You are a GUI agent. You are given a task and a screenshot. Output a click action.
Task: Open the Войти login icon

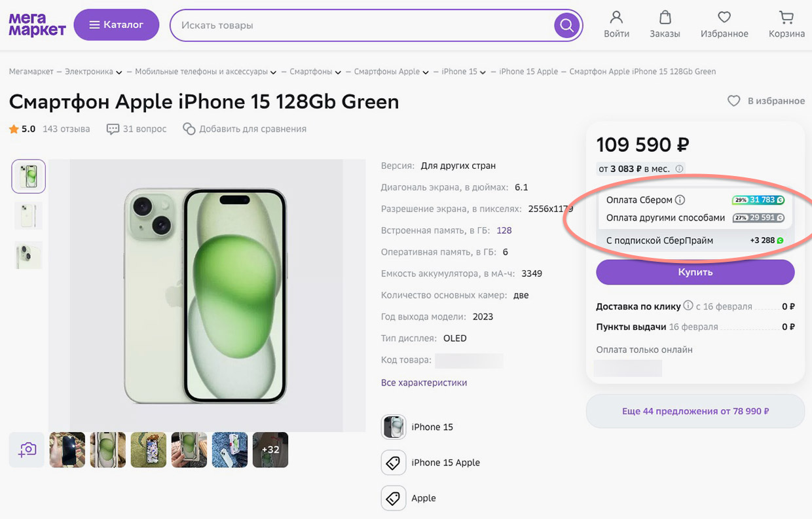pos(616,18)
